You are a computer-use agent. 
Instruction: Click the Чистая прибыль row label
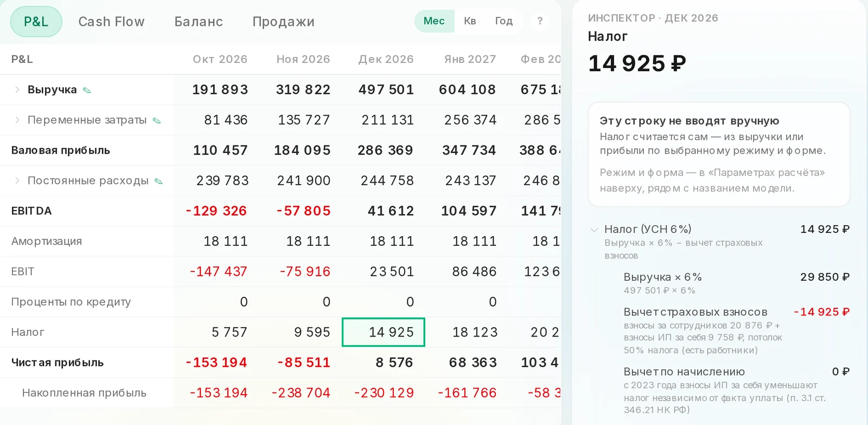[58, 363]
